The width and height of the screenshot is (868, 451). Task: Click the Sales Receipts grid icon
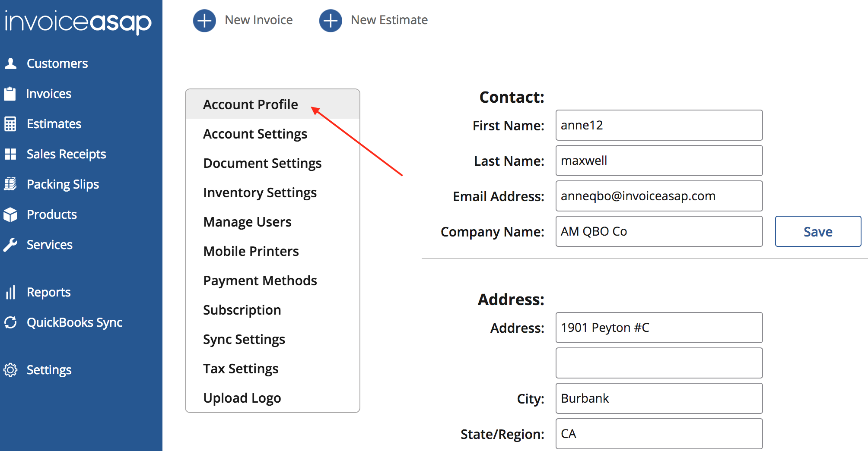point(10,154)
